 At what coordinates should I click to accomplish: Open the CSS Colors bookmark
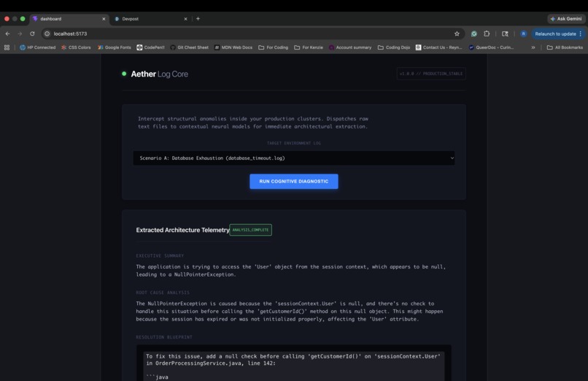point(76,47)
